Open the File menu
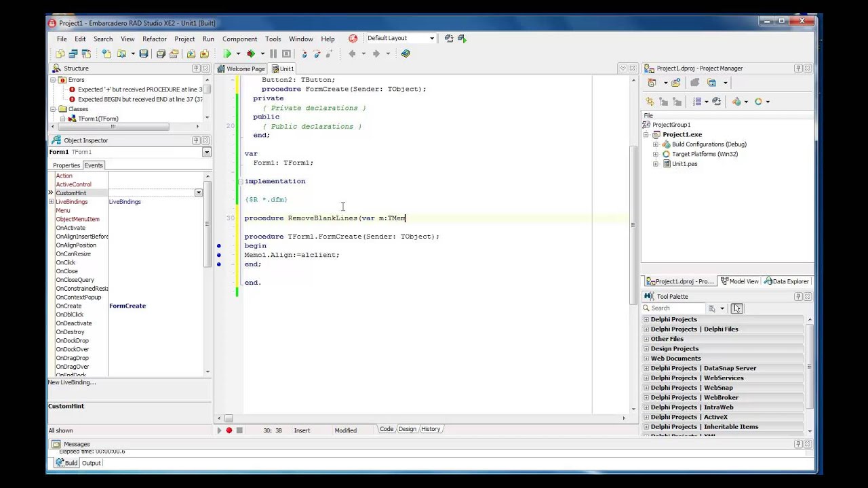The image size is (868, 488). (x=62, y=39)
